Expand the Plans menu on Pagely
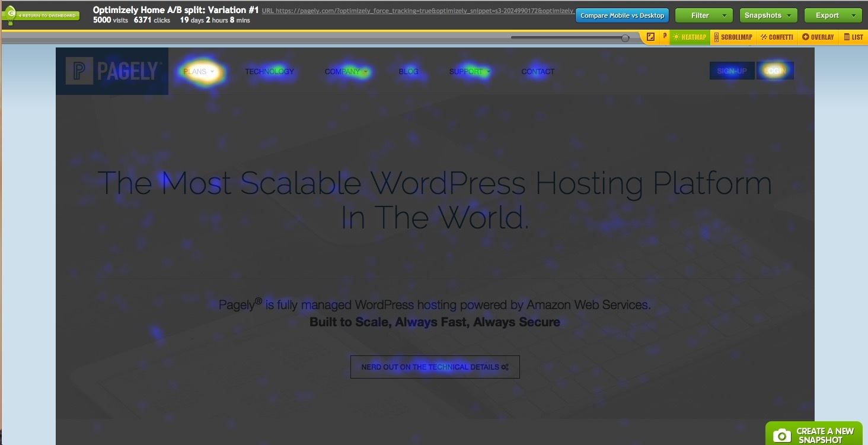 [199, 72]
